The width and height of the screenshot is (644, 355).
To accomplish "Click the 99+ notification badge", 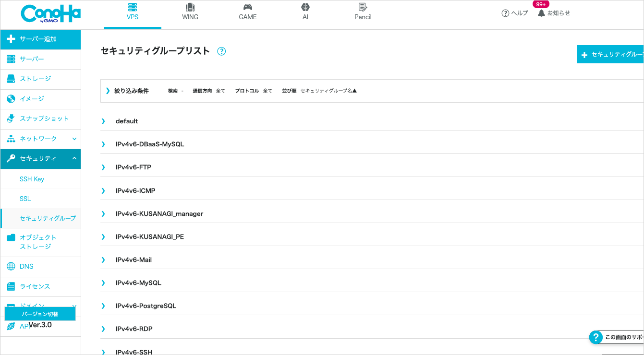I will [541, 4].
